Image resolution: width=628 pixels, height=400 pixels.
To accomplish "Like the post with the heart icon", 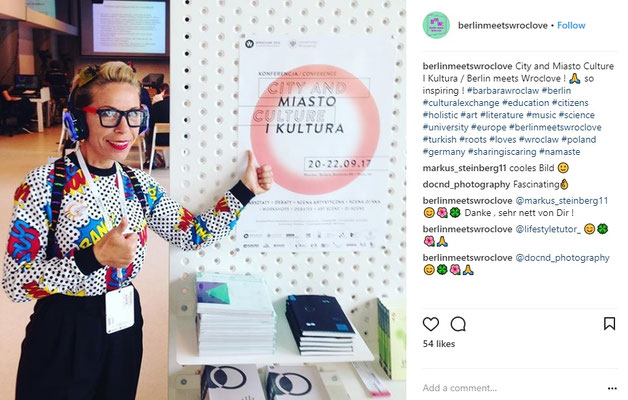I will pyautogui.click(x=431, y=324).
